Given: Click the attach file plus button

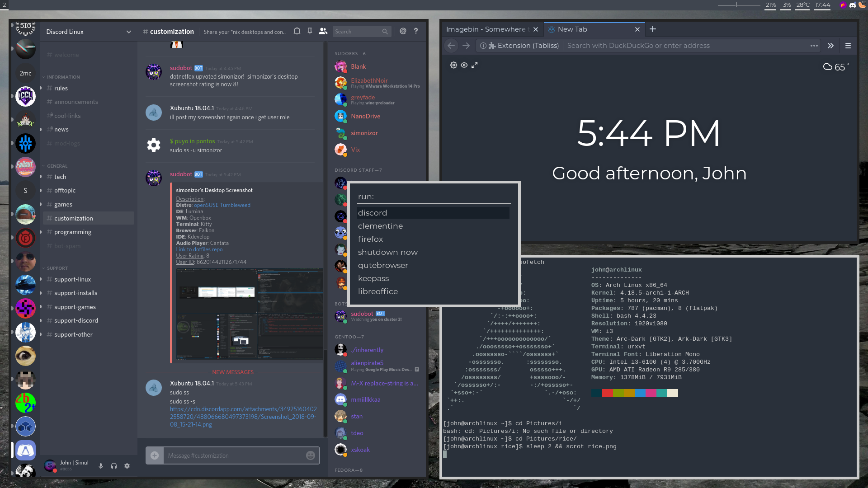Looking at the screenshot, I should [x=155, y=455].
